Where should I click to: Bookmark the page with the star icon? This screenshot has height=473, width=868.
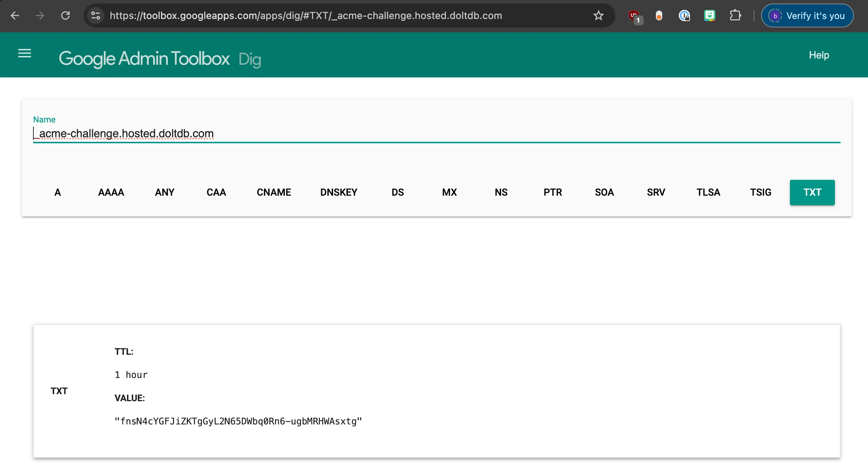click(x=598, y=15)
